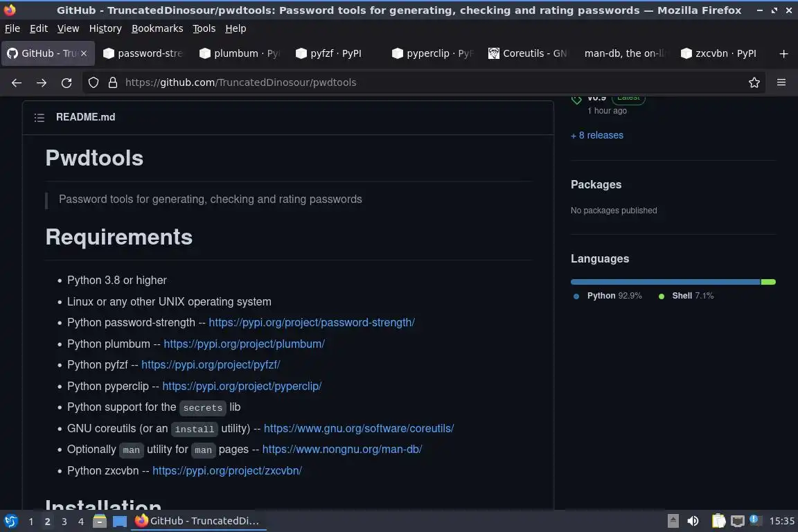798x532 pixels.
Task: Click the Python 92.9% language entry
Action: (x=608, y=296)
